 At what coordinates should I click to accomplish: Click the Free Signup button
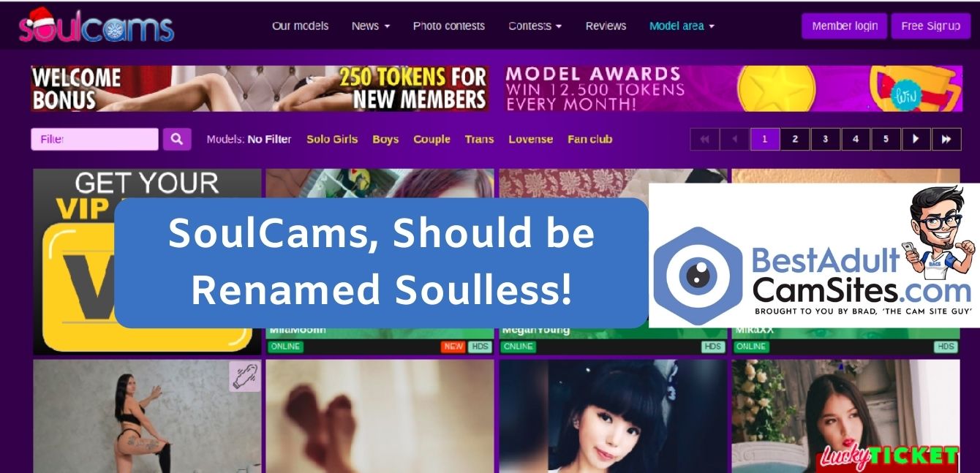click(930, 26)
